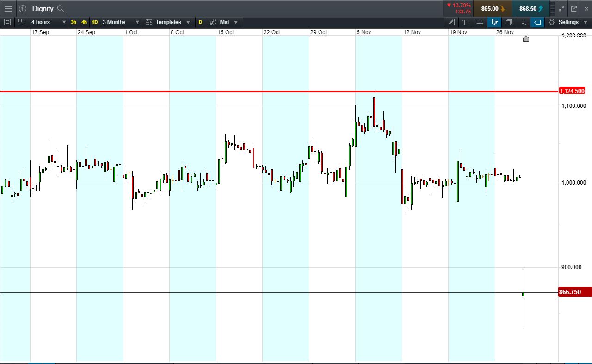
Task: Click the order marker icon in the toolbar
Action: pos(523,22)
